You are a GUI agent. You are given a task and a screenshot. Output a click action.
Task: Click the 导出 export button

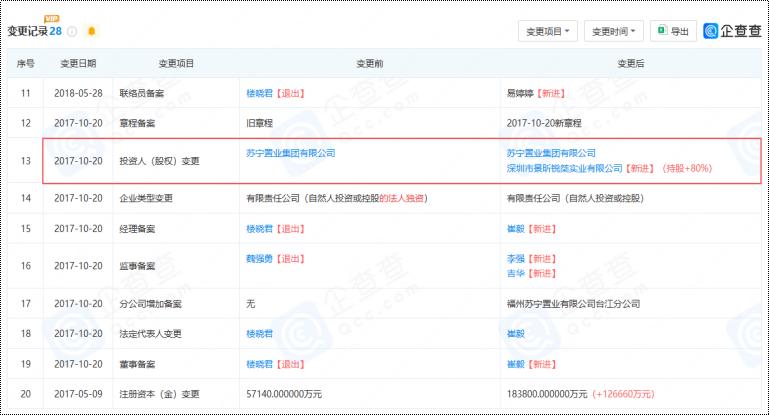tap(673, 31)
